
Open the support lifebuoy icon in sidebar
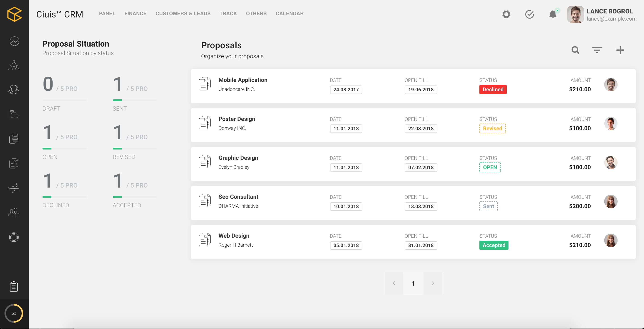tap(14, 237)
